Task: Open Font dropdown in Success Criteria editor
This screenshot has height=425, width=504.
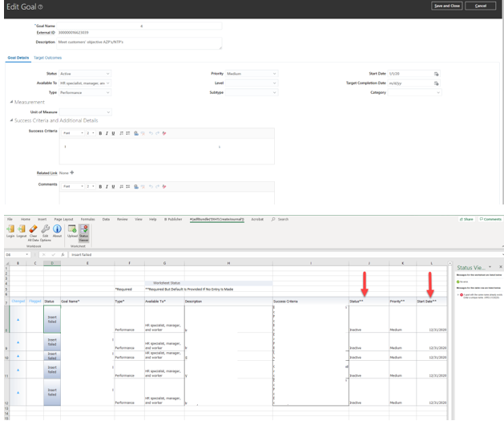Action: [x=73, y=133]
